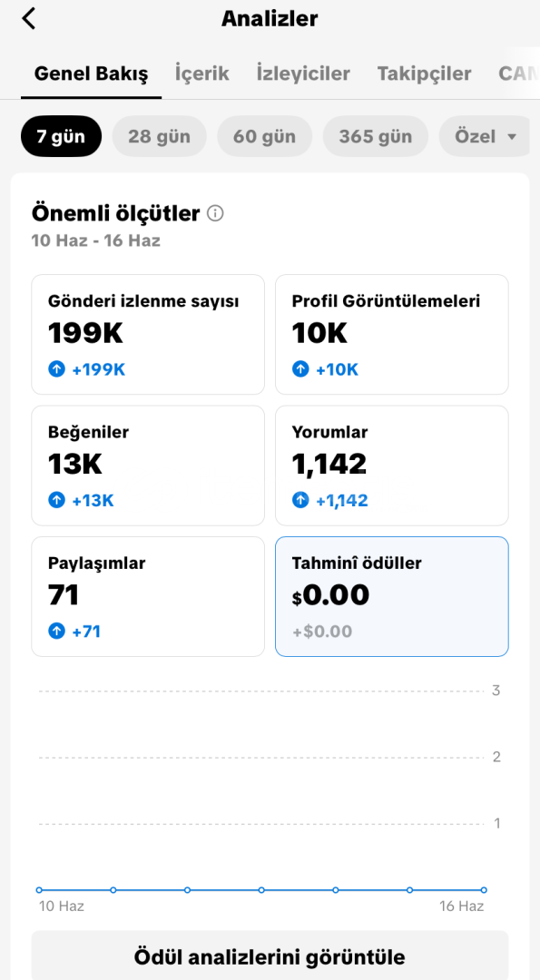Select the 28 gün period filter
Image resolution: width=540 pixels, height=980 pixels.
[x=160, y=136]
